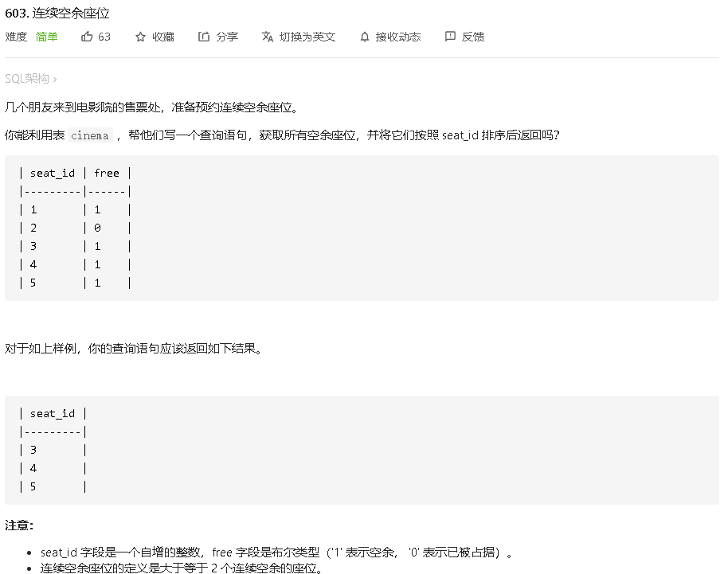Screen dimensions: 728x574
Task: Open 收藏 to save this problem
Action: point(163,37)
